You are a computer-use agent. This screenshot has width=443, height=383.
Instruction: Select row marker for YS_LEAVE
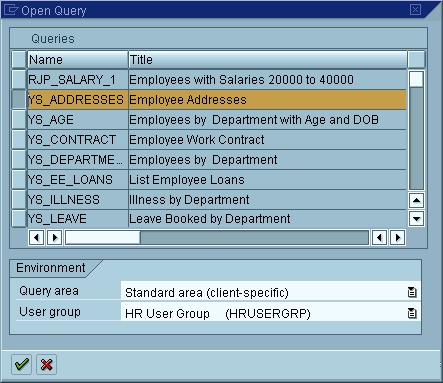click(x=19, y=219)
